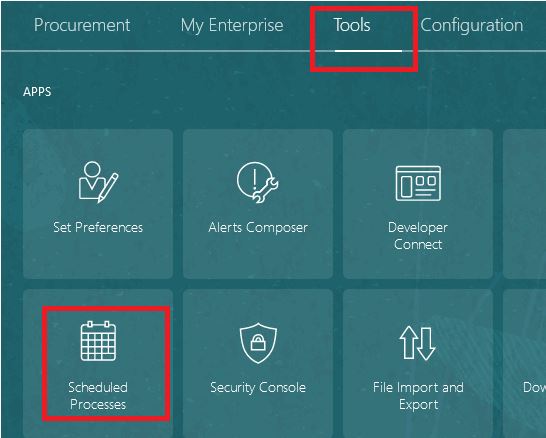Select the cut-off tile right of Developer Connect
This screenshot has height=438, width=546.
pyautogui.click(x=524, y=204)
